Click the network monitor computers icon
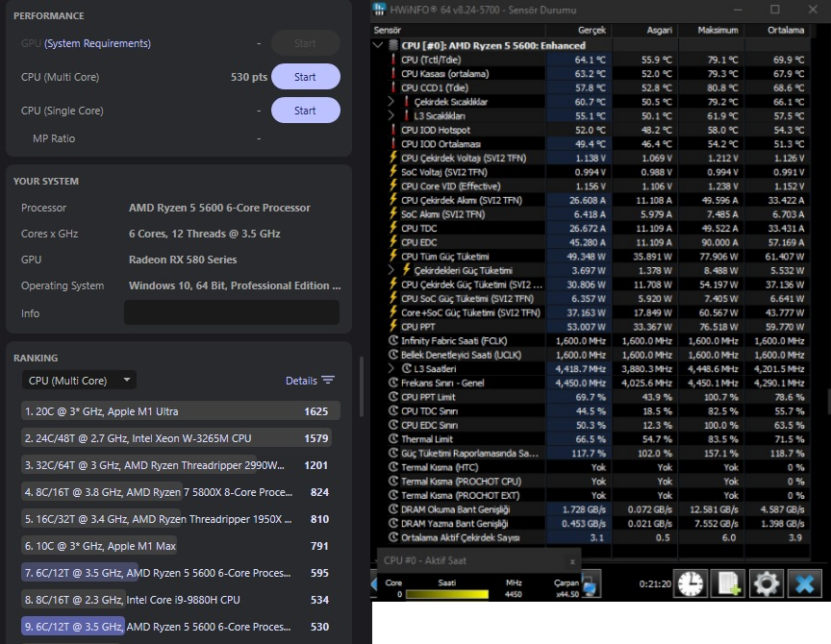Image resolution: width=831 pixels, height=644 pixels. [x=591, y=583]
